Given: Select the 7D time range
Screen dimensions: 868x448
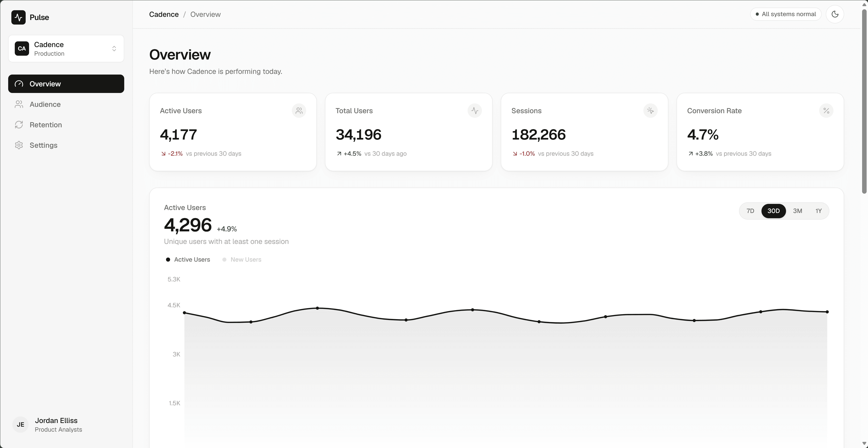Looking at the screenshot, I should (750, 211).
